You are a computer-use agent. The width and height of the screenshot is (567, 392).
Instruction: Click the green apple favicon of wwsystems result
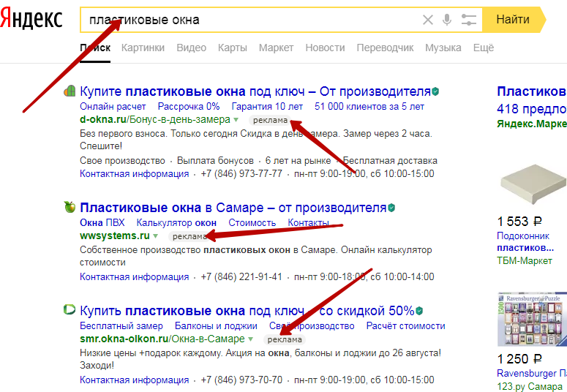pyautogui.click(x=70, y=207)
